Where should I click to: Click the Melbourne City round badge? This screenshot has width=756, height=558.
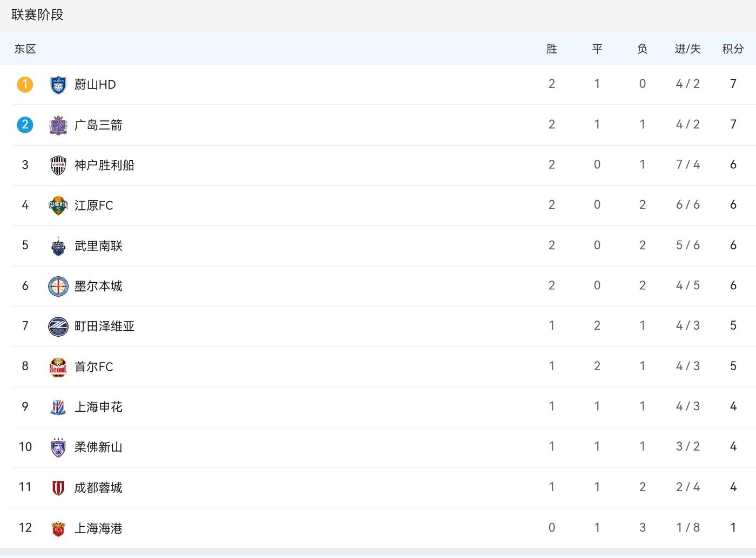(x=58, y=286)
